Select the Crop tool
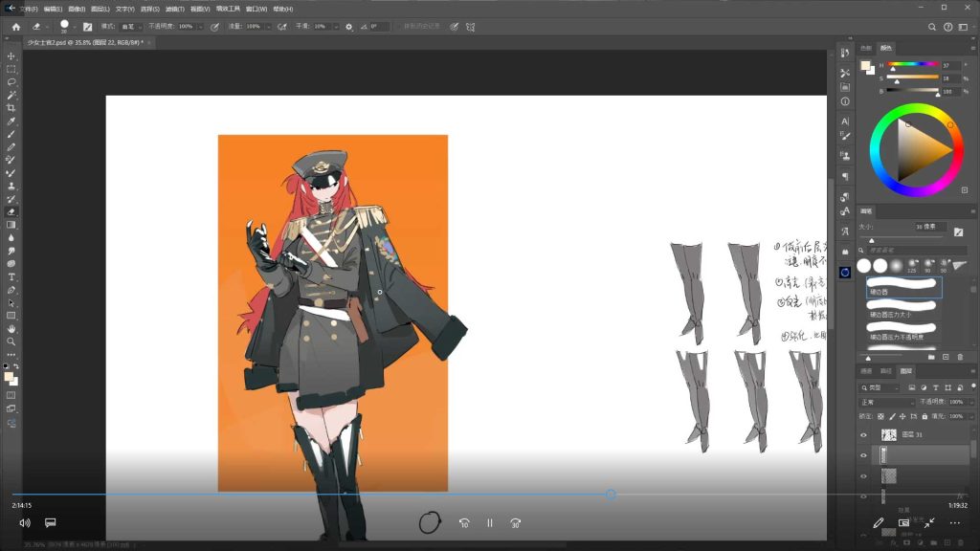 coord(11,108)
